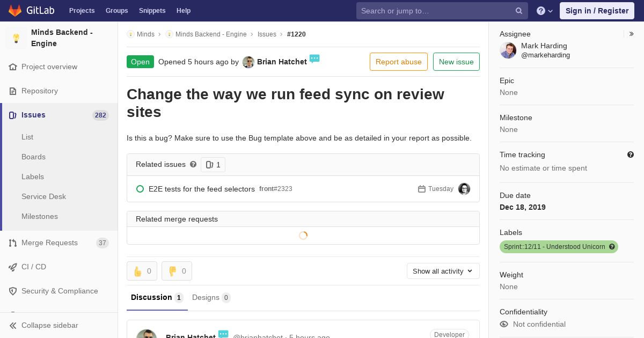Click Minds Backend - Engine sidebar title
The width and height of the screenshot is (644, 338).
pyautogui.click(x=62, y=38)
